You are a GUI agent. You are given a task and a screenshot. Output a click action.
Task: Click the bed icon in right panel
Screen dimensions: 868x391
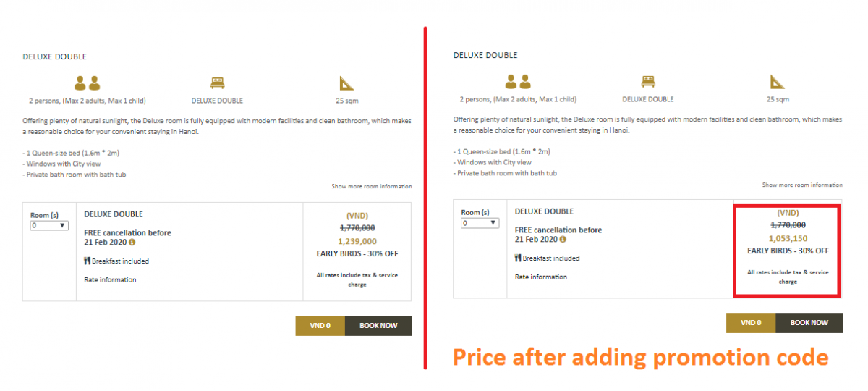pos(648,81)
